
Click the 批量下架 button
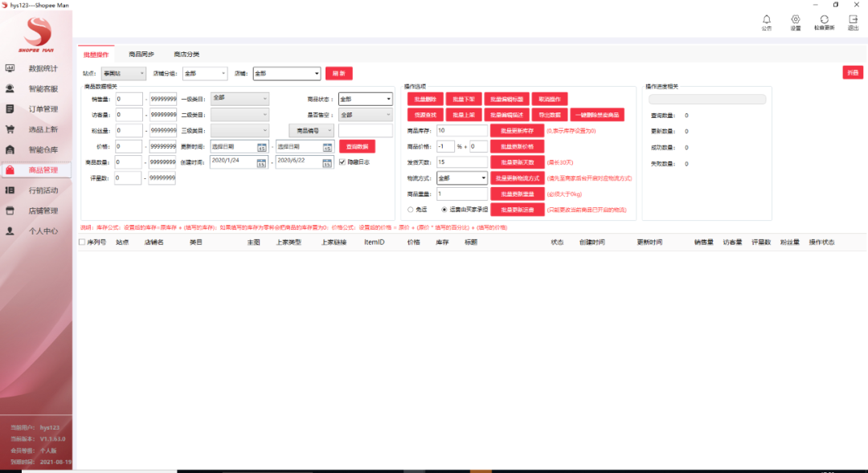(x=464, y=99)
